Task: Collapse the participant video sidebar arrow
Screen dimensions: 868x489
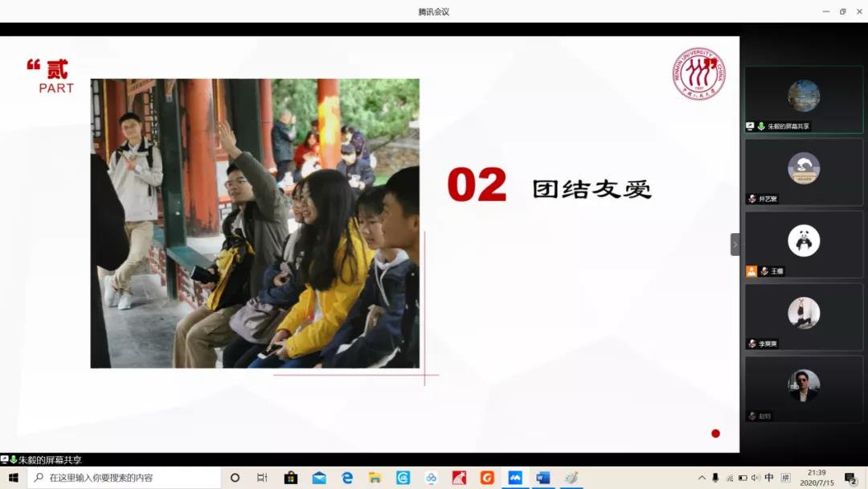Action: point(735,244)
